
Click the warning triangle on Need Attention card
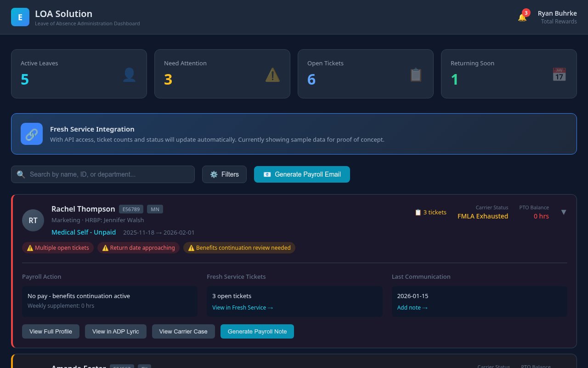click(272, 75)
